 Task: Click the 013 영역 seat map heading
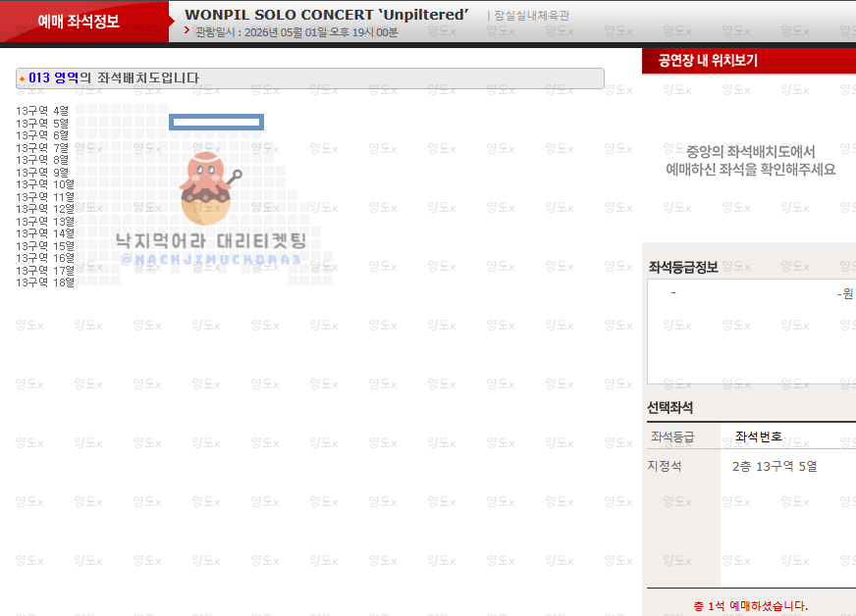pos(309,78)
